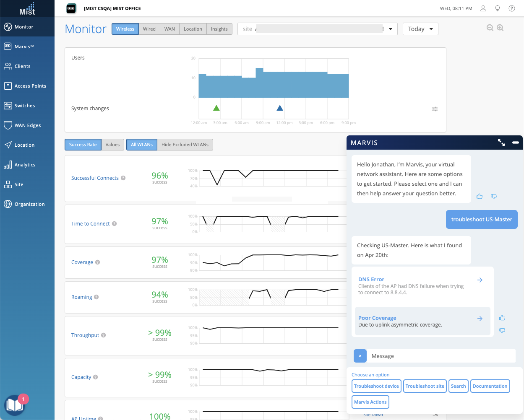Click the help question mark icon
The width and height of the screenshot is (524, 420).
[x=512, y=8]
